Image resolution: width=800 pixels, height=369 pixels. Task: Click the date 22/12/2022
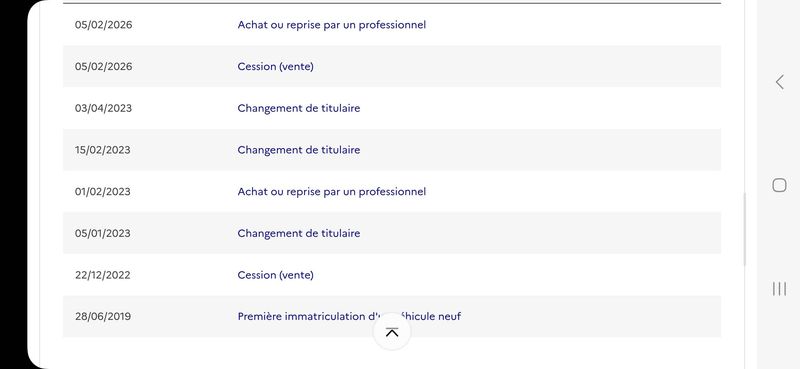(103, 275)
